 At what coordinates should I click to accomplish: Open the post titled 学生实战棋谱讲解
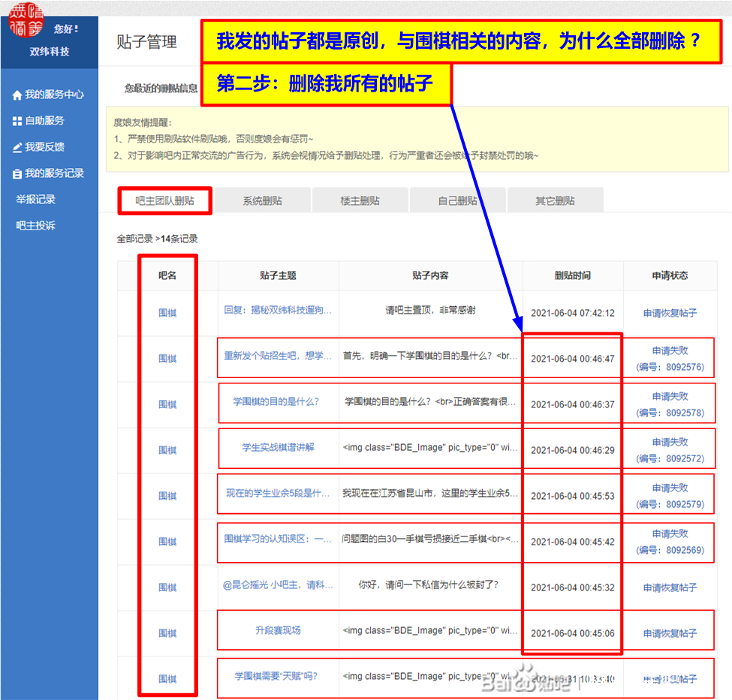click(x=278, y=448)
